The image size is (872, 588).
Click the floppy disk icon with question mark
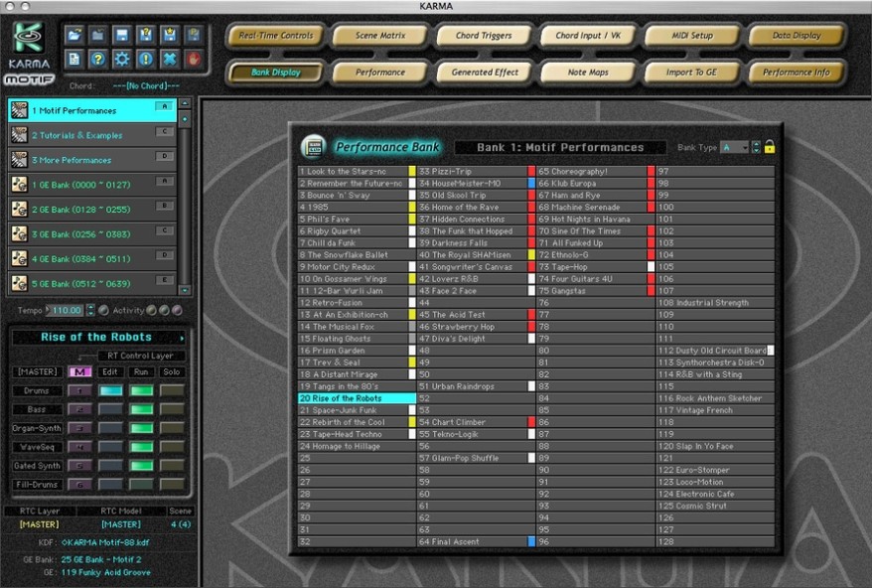click(x=146, y=36)
